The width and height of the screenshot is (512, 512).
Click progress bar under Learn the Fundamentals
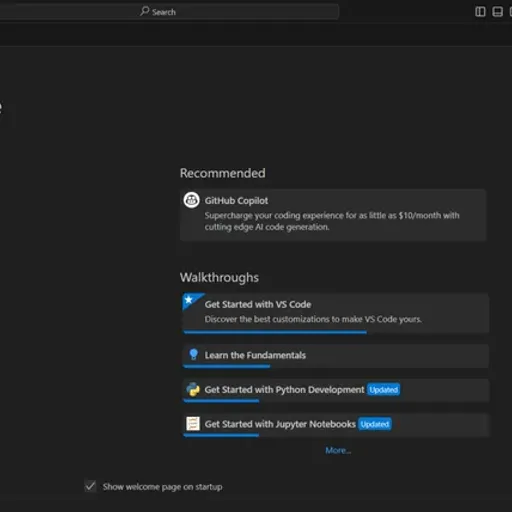(x=227, y=366)
